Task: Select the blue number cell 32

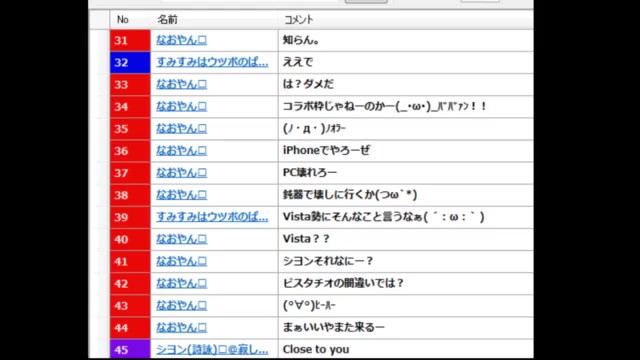Action: 130,62
